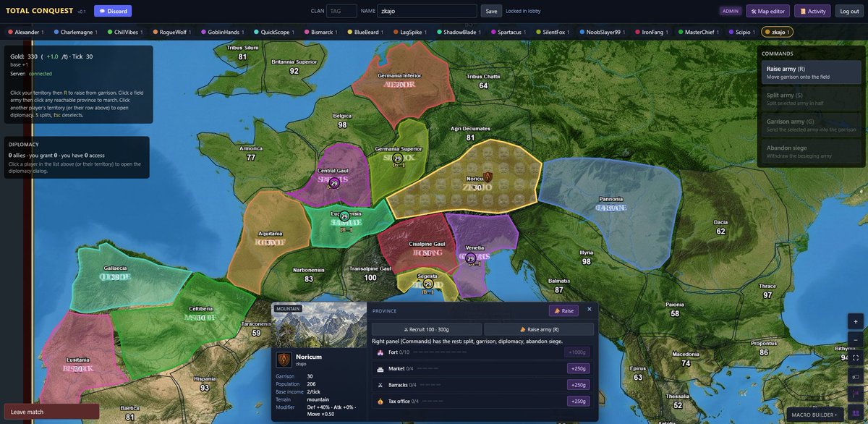The width and height of the screenshot is (868, 424).
Task: Click the bottom-most purple map control icon
Action: (x=856, y=412)
